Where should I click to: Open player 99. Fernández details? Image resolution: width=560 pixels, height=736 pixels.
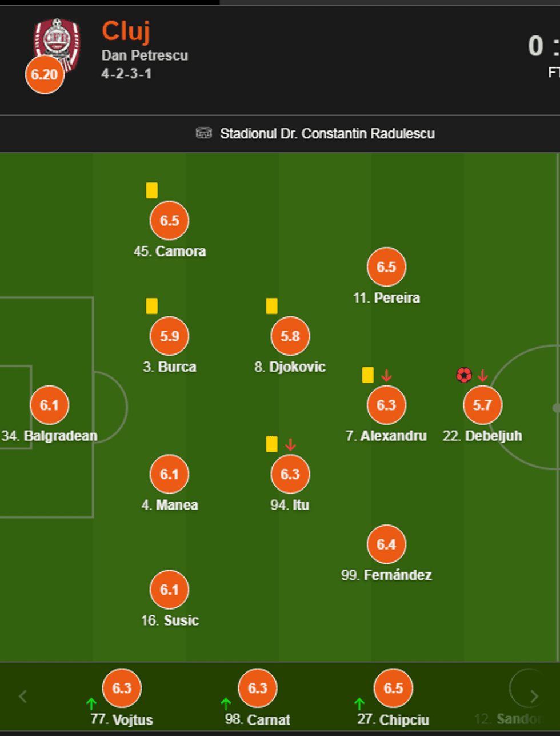click(386, 575)
